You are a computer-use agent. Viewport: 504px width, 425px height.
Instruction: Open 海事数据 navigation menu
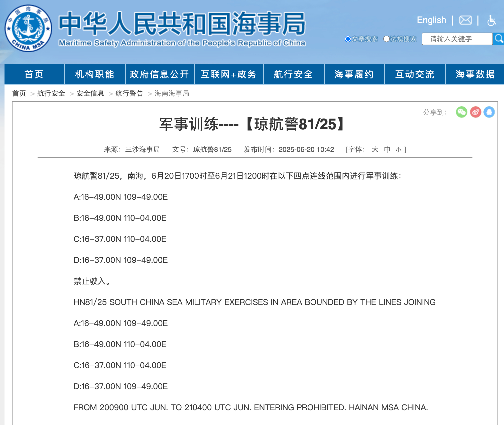tap(475, 74)
